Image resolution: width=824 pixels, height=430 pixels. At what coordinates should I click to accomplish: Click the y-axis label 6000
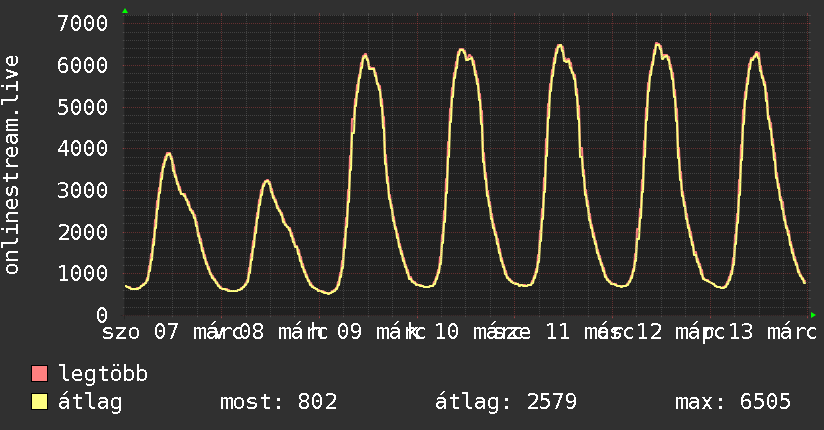(x=83, y=65)
